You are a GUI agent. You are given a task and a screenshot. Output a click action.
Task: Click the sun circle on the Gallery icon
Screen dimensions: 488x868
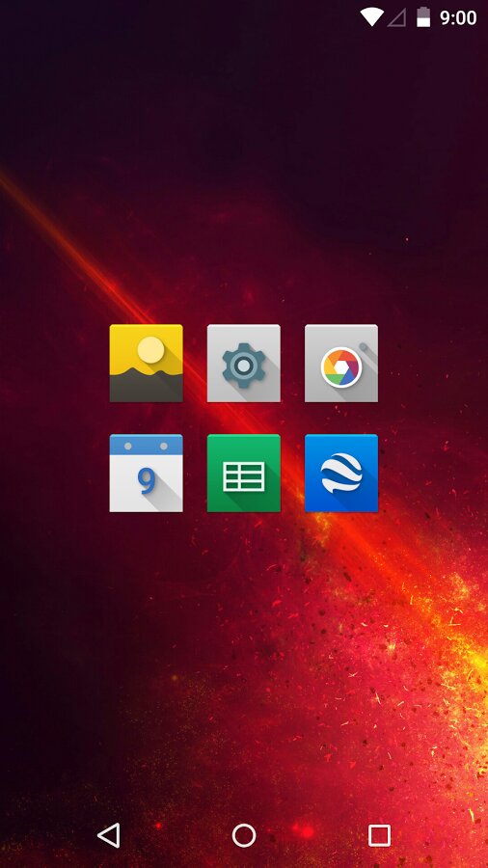[151, 350]
